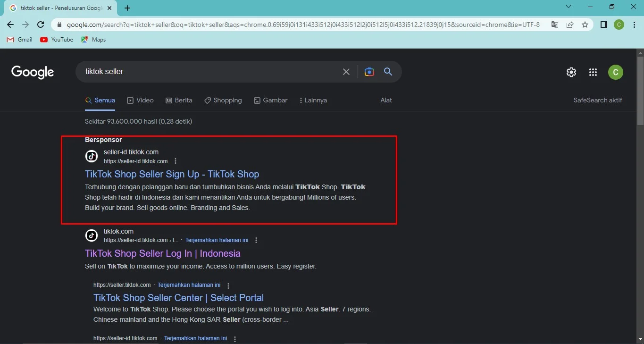This screenshot has height=344, width=644.
Task: Open Chrome profile avatar C in toolbar
Action: click(x=619, y=25)
